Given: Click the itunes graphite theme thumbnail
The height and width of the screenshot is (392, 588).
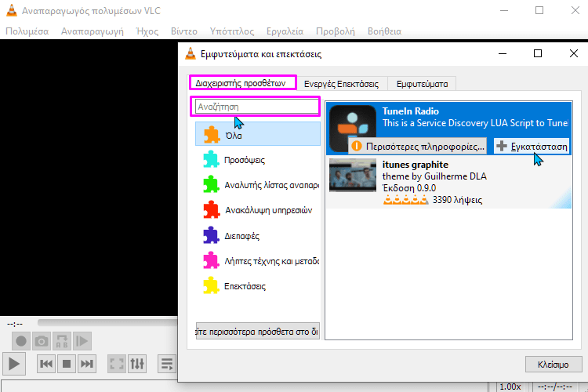Looking at the screenshot, I should pos(353,175).
